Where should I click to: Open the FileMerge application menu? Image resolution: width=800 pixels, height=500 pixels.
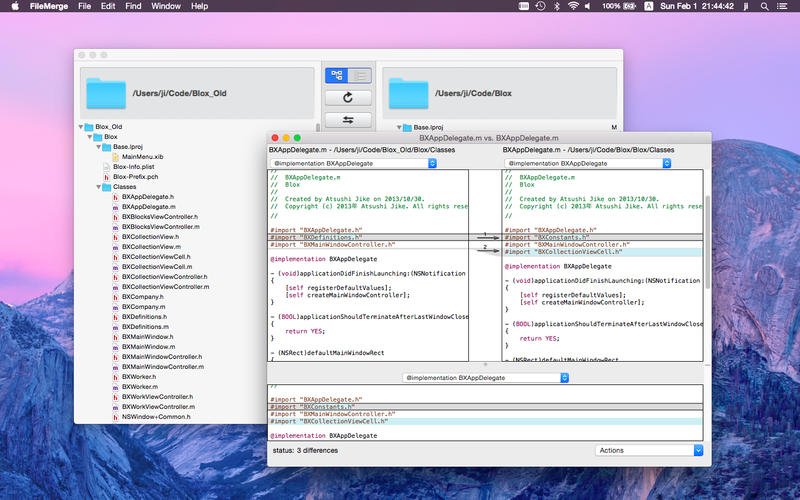[x=48, y=6]
